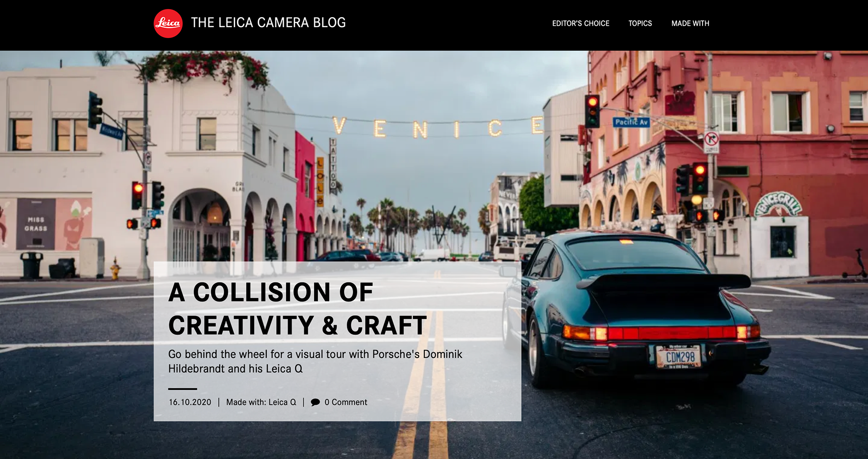868x459 pixels.
Task: Expand the Topics navigation menu
Action: pyautogui.click(x=640, y=23)
